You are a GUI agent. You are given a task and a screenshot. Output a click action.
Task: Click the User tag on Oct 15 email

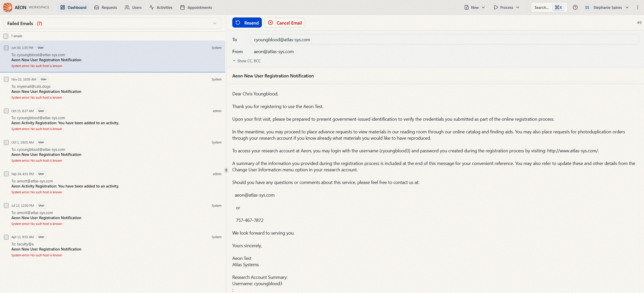[x=41, y=111]
